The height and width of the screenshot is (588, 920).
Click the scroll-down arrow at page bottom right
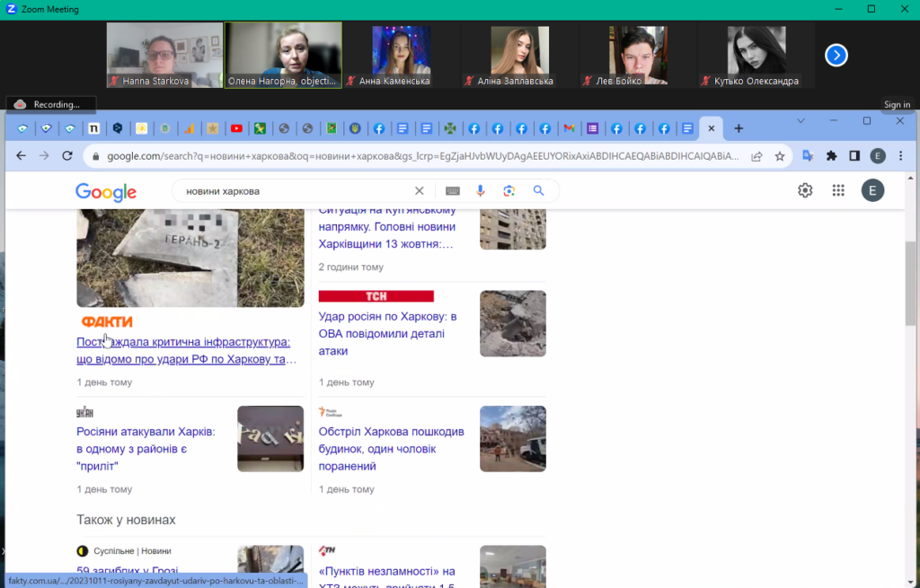[910, 582]
